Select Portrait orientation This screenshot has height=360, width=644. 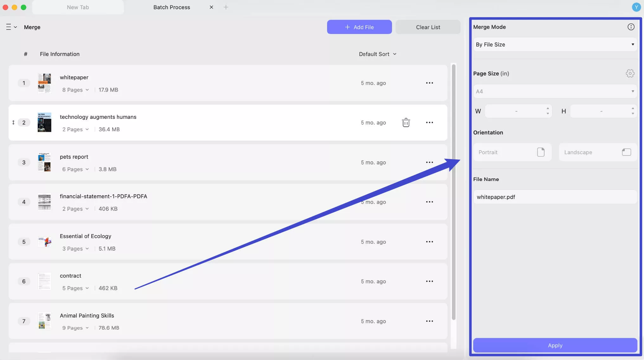(x=512, y=152)
